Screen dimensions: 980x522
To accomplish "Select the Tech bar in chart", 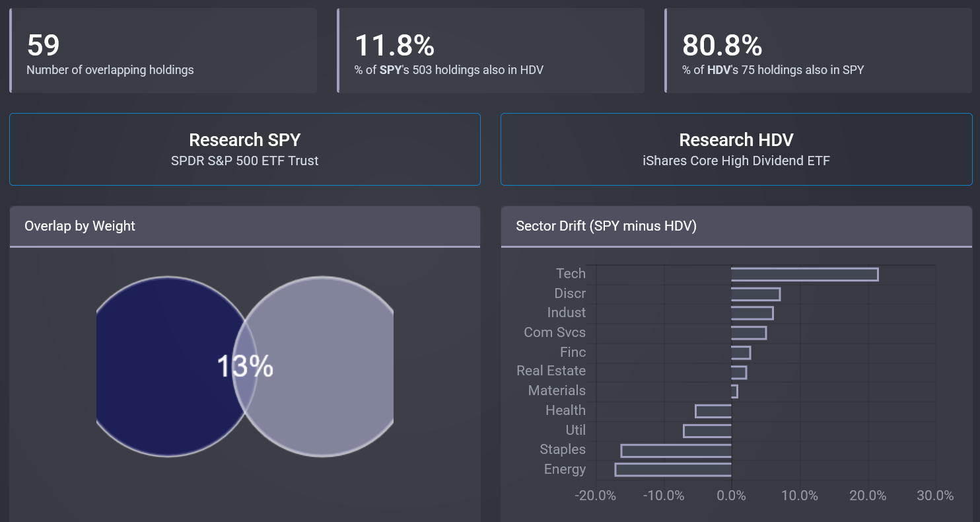I will point(804,274).
